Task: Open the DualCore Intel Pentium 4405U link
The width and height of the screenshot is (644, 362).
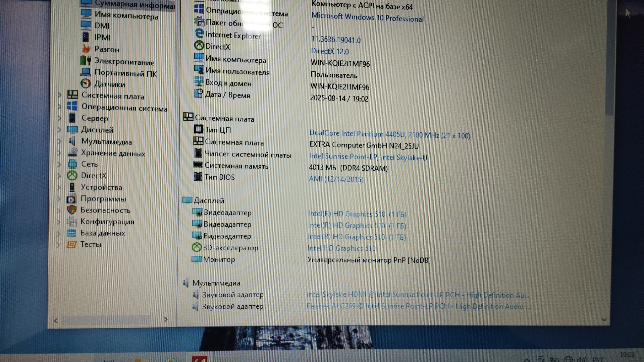Action: pyautogui.click(x=389, y=134)
